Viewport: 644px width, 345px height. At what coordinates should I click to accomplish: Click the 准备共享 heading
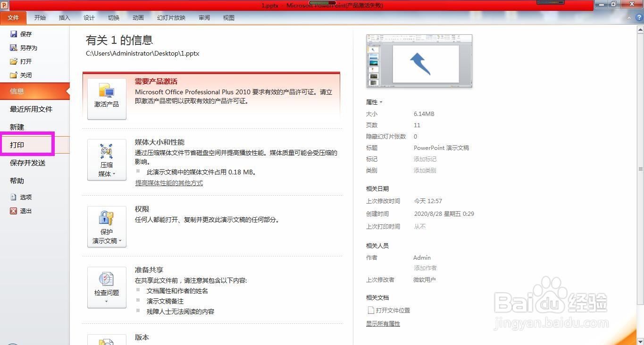149,270
